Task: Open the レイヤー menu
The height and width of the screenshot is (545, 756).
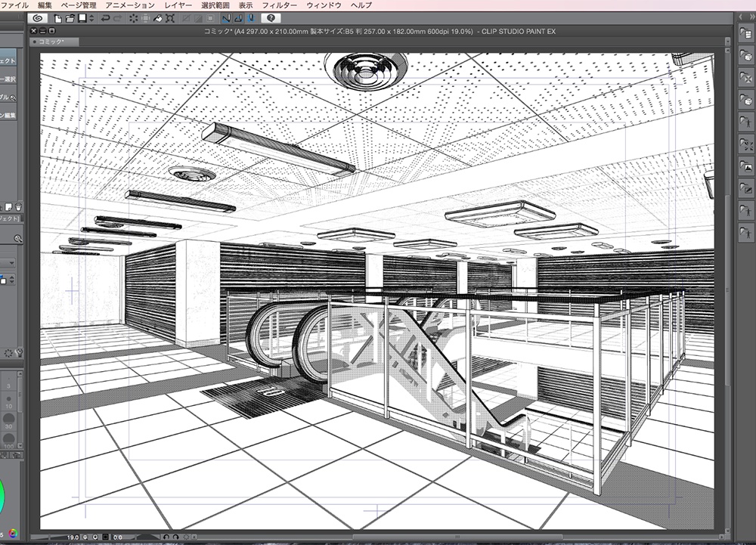Action: pyautogui.click(x=178, y=5)
